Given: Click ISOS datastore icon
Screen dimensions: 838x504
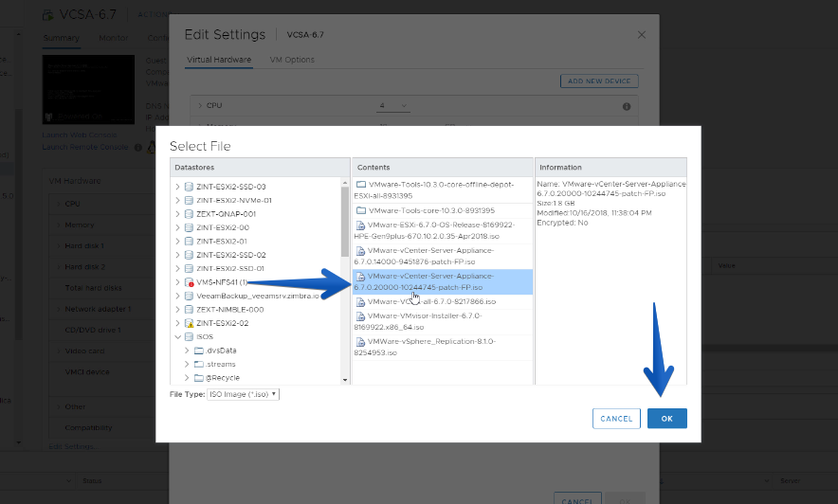Looking at the screenshot, I should [x=189, y=337].
